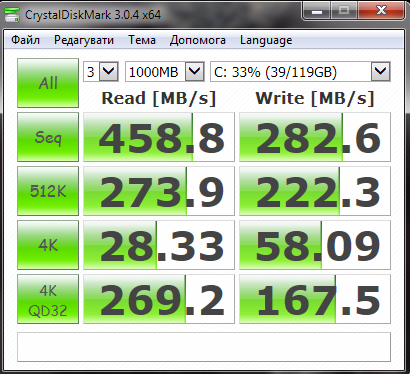Start the 4K QD32 benchmark test
The image size is (410, 374).
[48, 299]
